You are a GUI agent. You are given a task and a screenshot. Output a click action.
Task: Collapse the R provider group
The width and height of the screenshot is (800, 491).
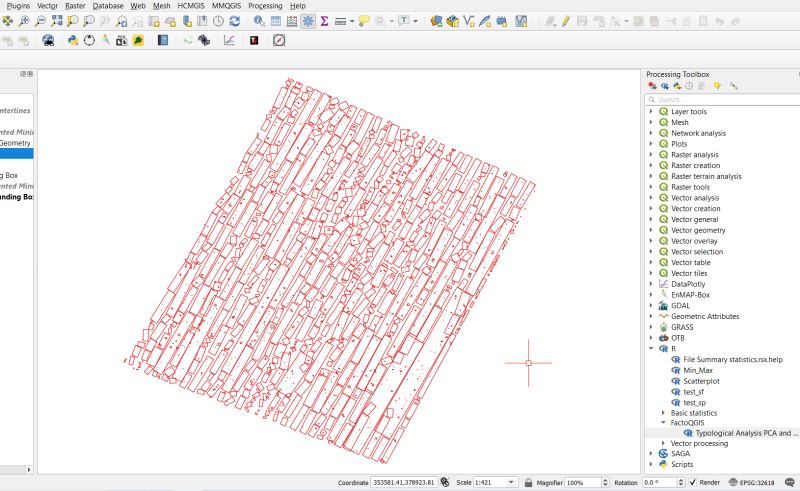651,349
